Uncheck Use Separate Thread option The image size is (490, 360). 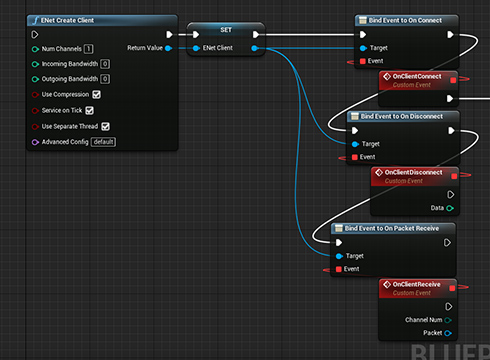[105, 126]
